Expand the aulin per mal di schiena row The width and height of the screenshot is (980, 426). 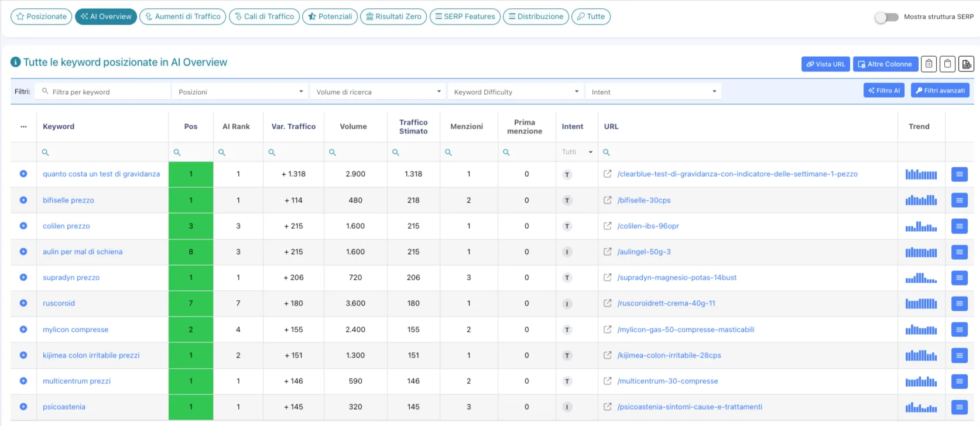tap(23, 252)
